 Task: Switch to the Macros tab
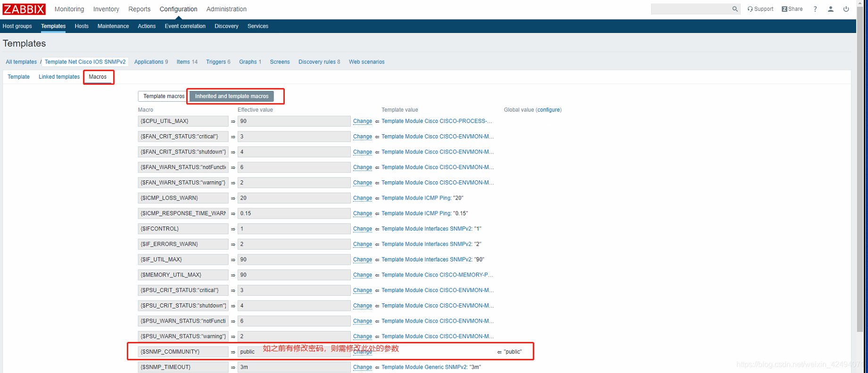[98, 77]
